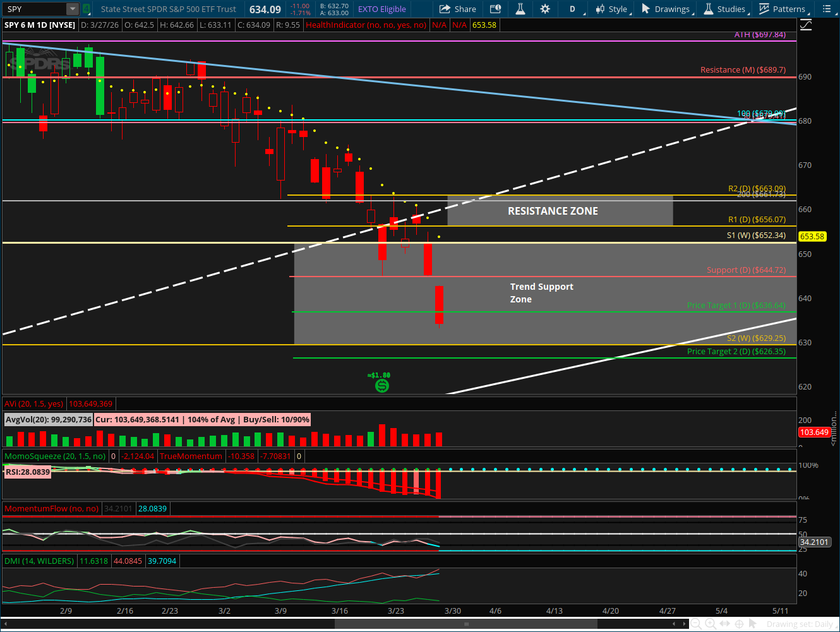Expand the SPY symbol dropdown arrow
The width and height of the screenshot is (840, 632).
coord(73,9)
